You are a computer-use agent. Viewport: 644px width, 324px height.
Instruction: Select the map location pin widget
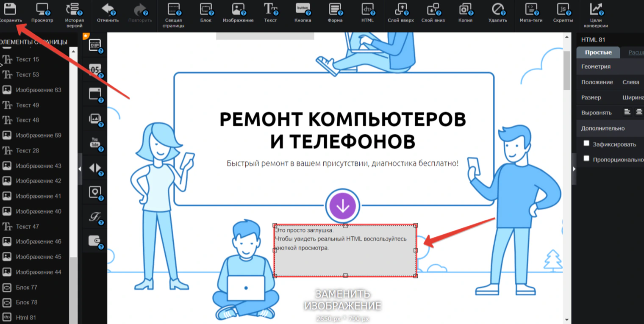[x=95, y=192]
